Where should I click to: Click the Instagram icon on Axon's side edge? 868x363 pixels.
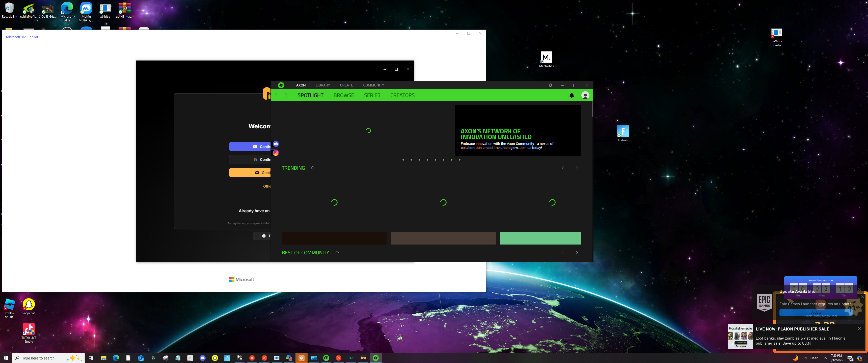click(276, 153)
